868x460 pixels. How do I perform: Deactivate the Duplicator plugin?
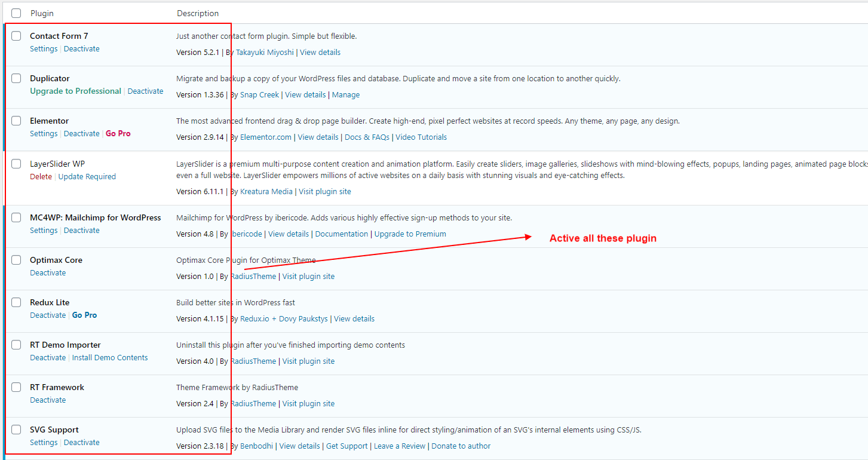(x=145, y=91)
